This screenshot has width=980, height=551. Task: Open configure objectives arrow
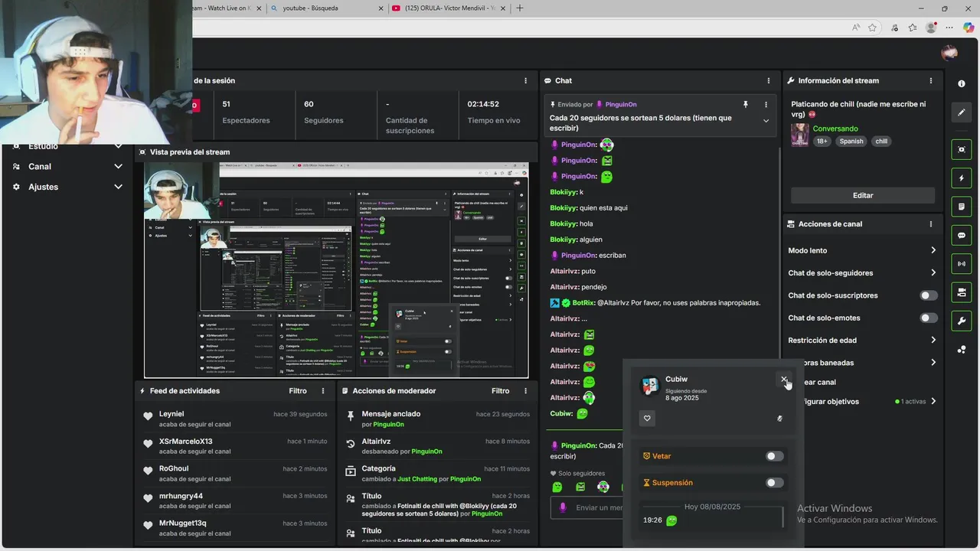933,401
